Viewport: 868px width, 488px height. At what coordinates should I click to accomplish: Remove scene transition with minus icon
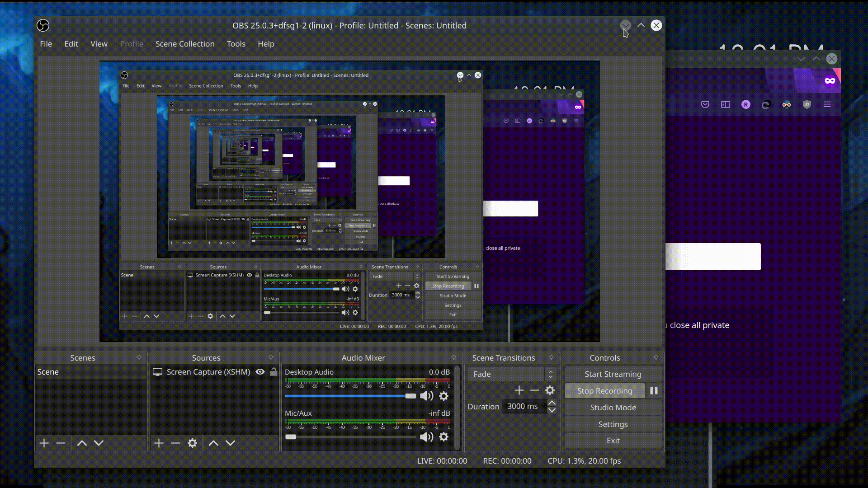534,390
